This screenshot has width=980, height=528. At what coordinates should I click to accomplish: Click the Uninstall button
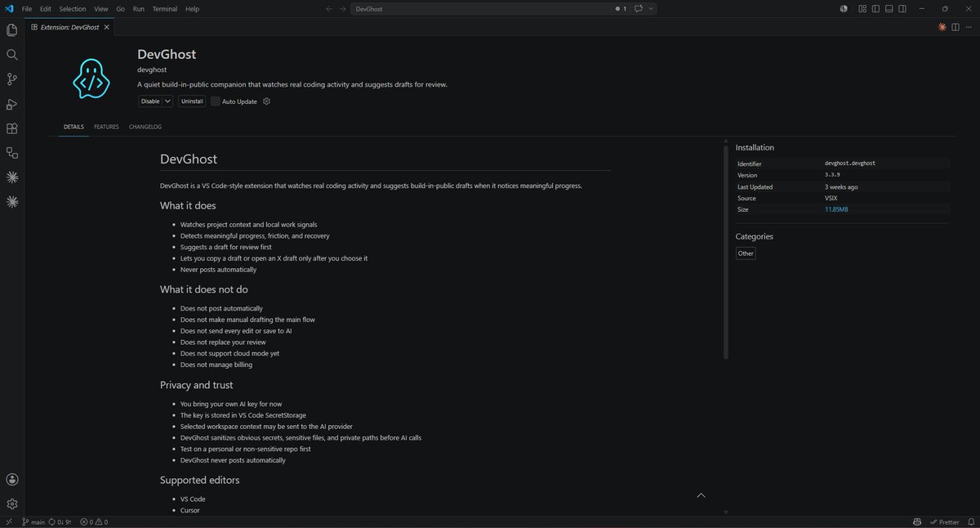click(x=192, y=101)
